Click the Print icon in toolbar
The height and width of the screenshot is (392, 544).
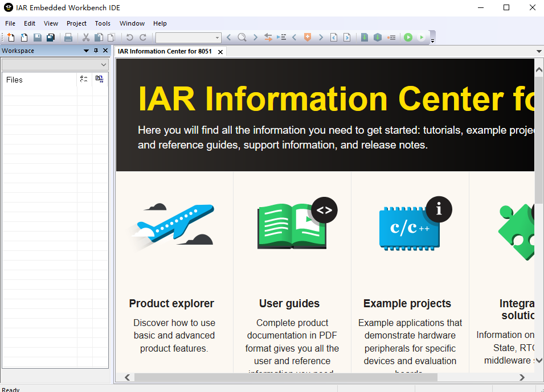(68, 38)
